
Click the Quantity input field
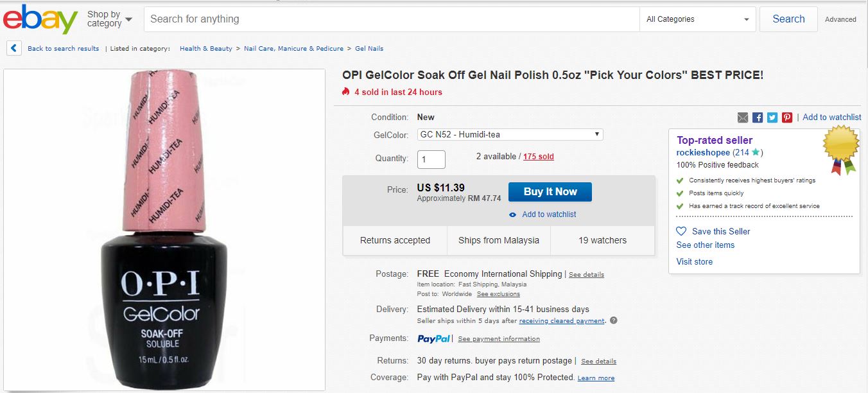[431, 159]
